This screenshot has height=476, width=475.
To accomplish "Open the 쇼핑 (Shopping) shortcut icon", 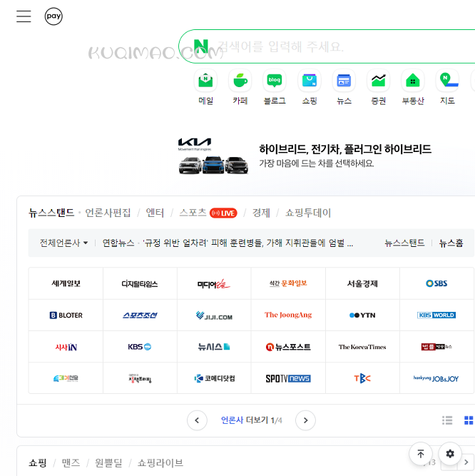I will 309,81.
